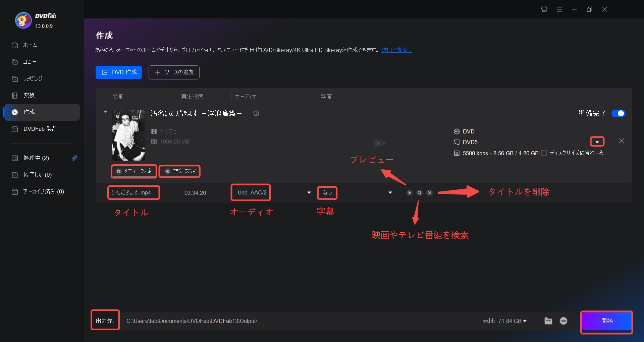Open the 詳しい情報 link
Viewport: 644px width, 342px height.
click(x=397, y=50)
